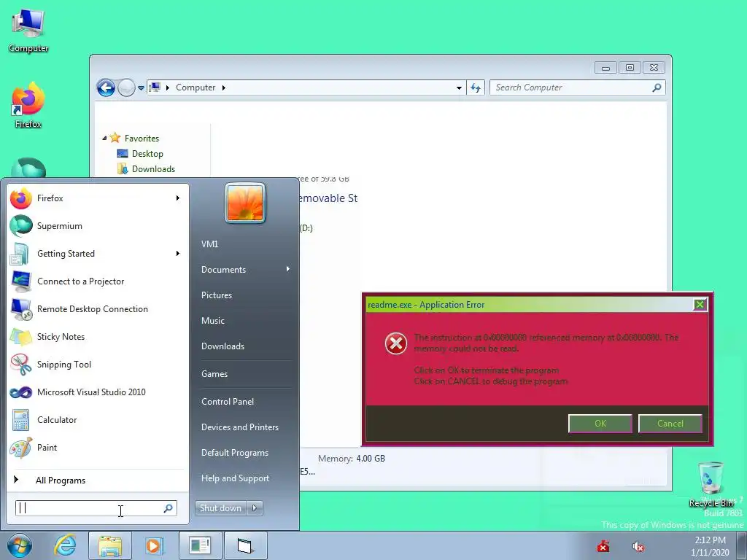Open Windows Explorer taskbar button
Screen dimensions: 747x560
(109, 545)
